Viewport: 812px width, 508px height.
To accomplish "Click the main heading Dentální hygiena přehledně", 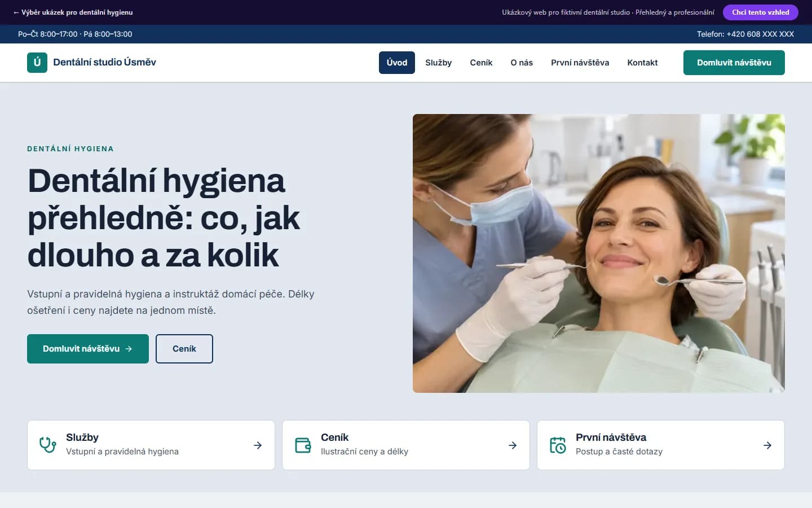I will click(164, 218).
